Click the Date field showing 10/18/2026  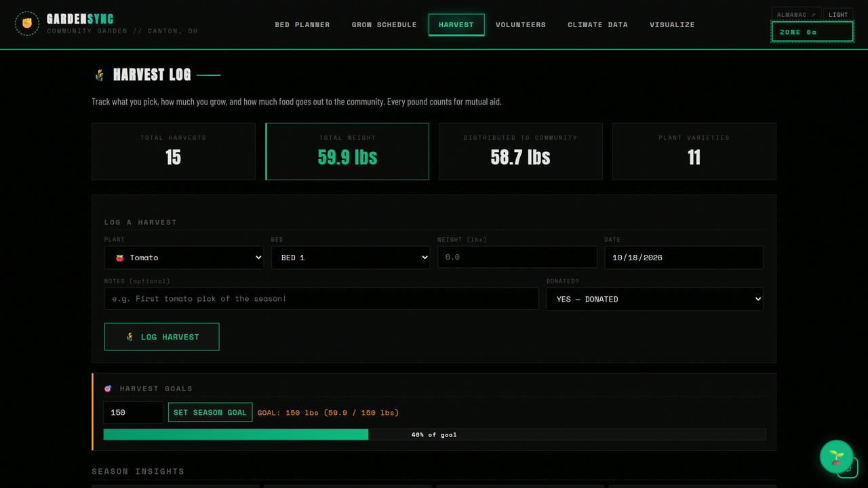pos(684,258)
